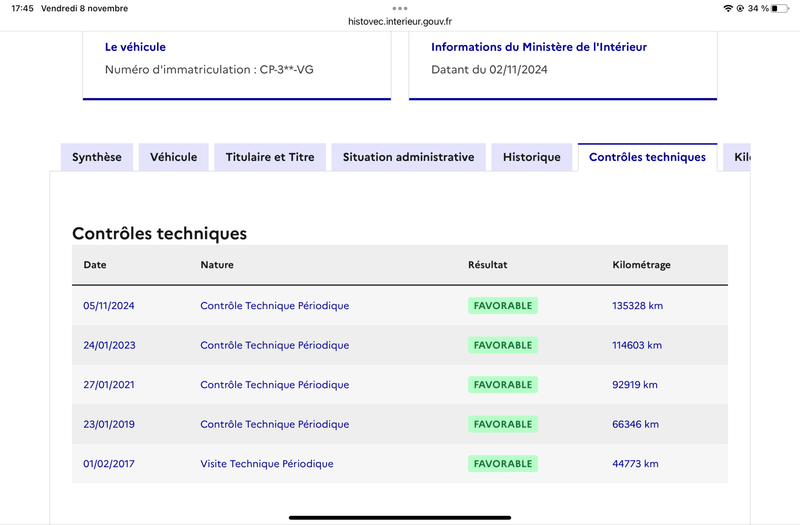Screen dimensions: 800x525
Task: Open the Titulaire et Titre tab
Action: point(270,157)
